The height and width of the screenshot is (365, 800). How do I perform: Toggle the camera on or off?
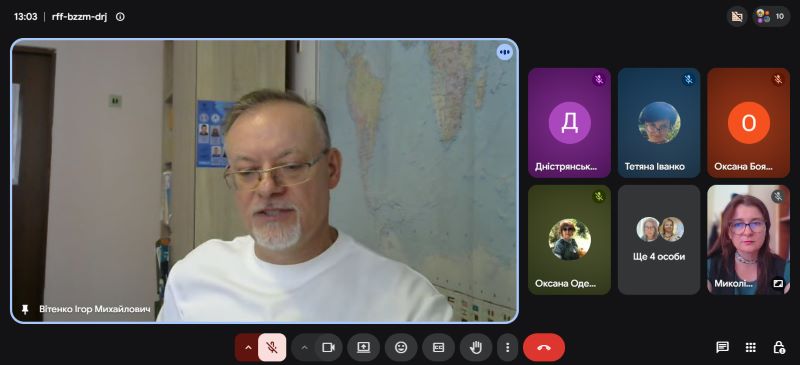[329, 348]
